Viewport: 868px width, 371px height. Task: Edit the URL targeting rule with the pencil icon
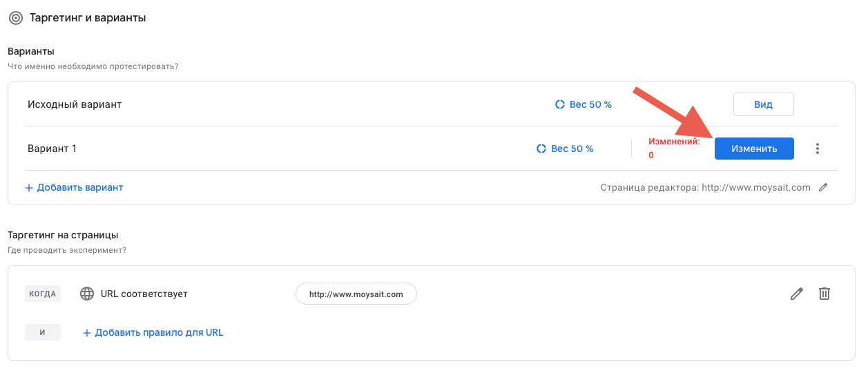(x=797, y=294)
